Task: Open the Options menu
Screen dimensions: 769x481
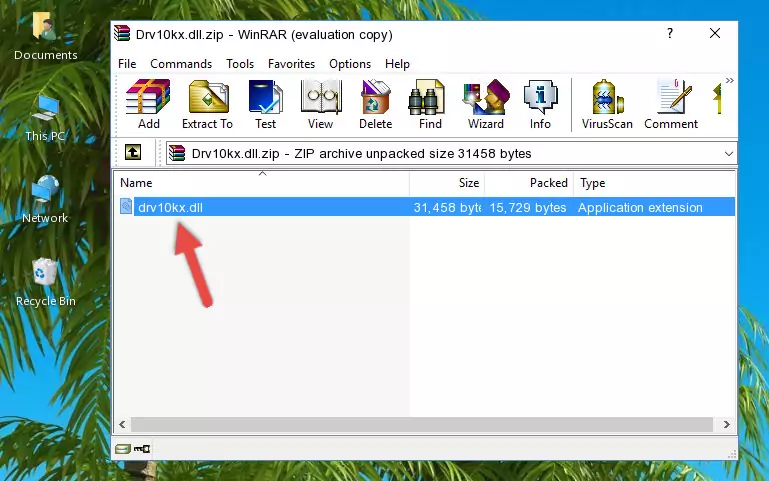Action: (350, 64)
